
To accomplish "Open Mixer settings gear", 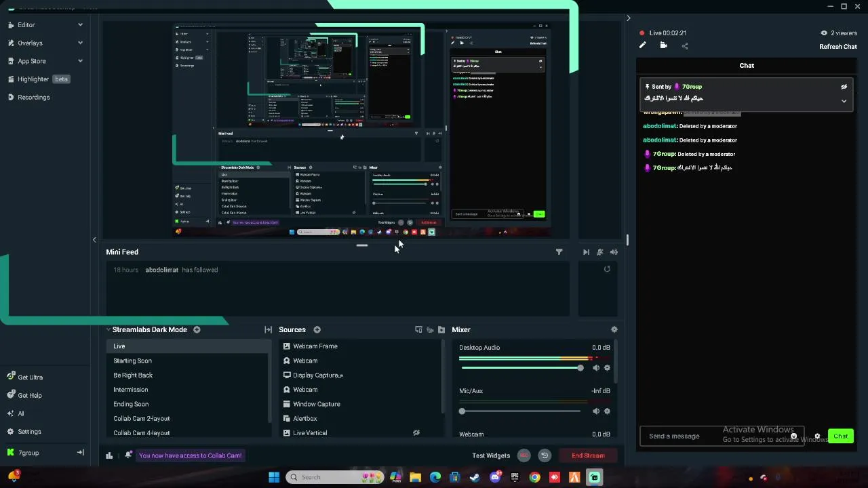I will point(614,330).
